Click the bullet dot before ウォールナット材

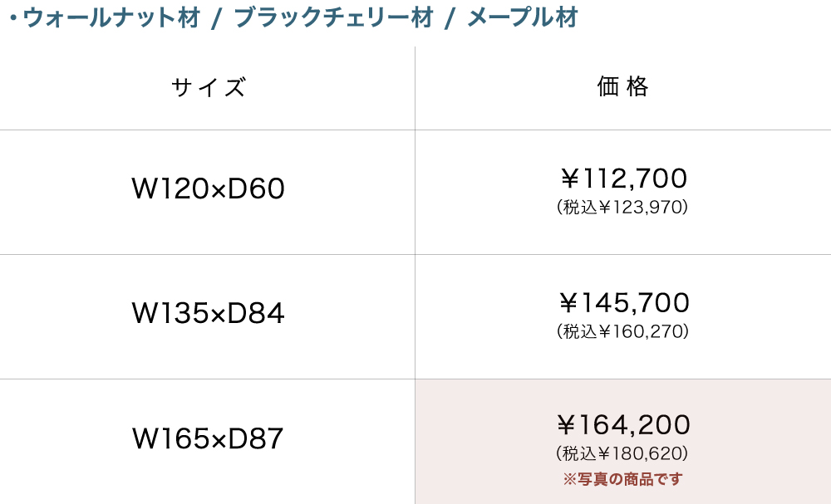(14, 19)
